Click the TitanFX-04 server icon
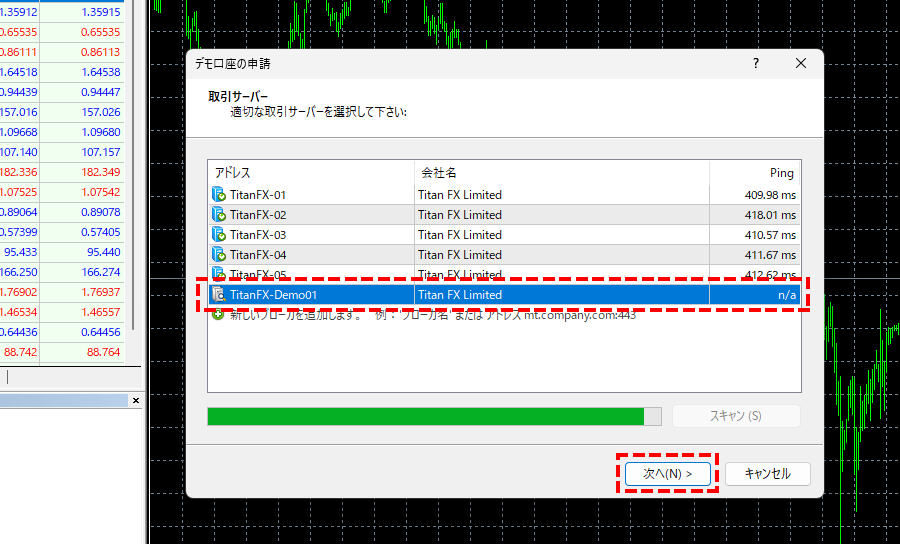The height and width of the screenshot is (544, 900). (219, 254)
